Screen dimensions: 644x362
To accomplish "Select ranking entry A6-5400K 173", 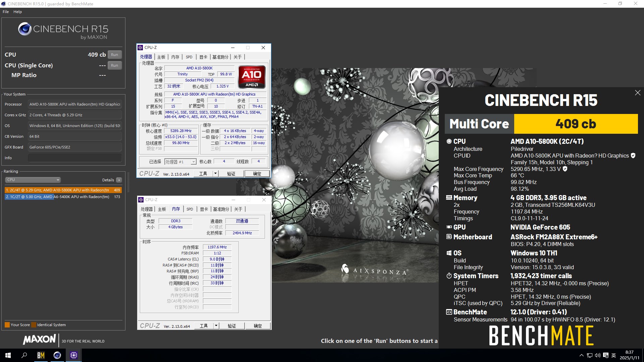I will point(63,197).
